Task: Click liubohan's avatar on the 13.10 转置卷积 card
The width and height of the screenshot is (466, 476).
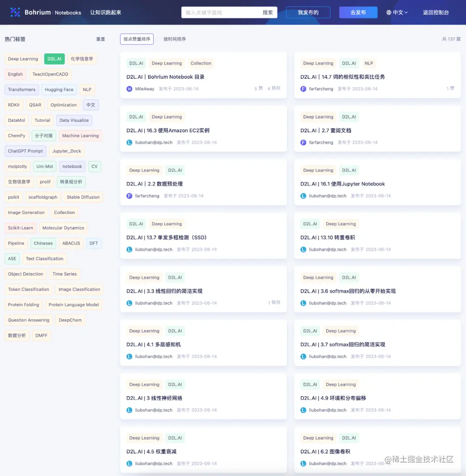Action: click(x=305, y=249)
